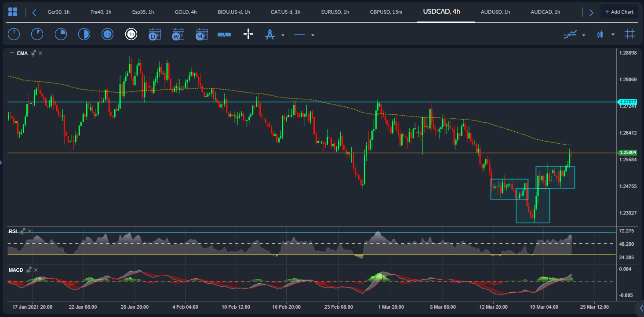Toggle the chart grid lines
The width and height of the screenshot is (644, 317).
tap(630, 34)
